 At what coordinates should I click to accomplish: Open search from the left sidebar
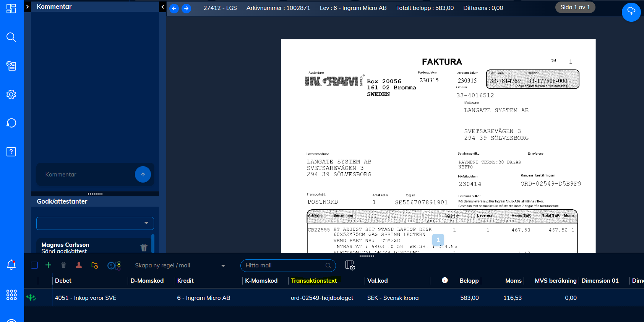(11, 37)
